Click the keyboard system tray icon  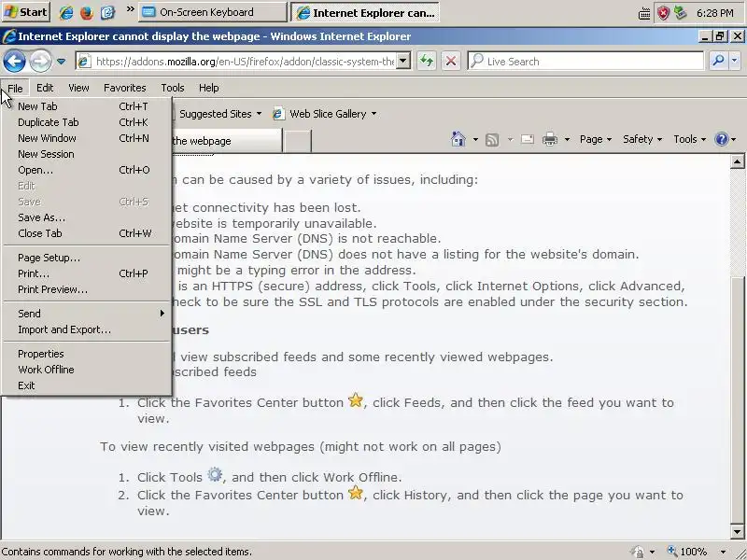coord(644,14)
